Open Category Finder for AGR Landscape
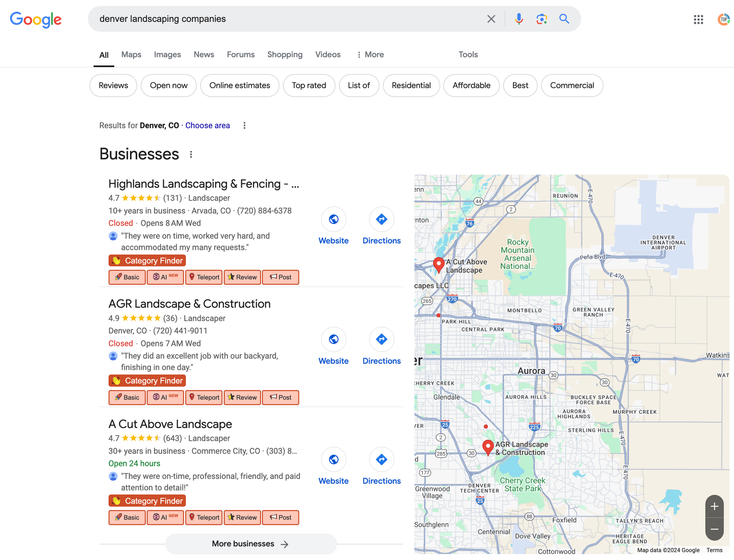 coord(147,381)
